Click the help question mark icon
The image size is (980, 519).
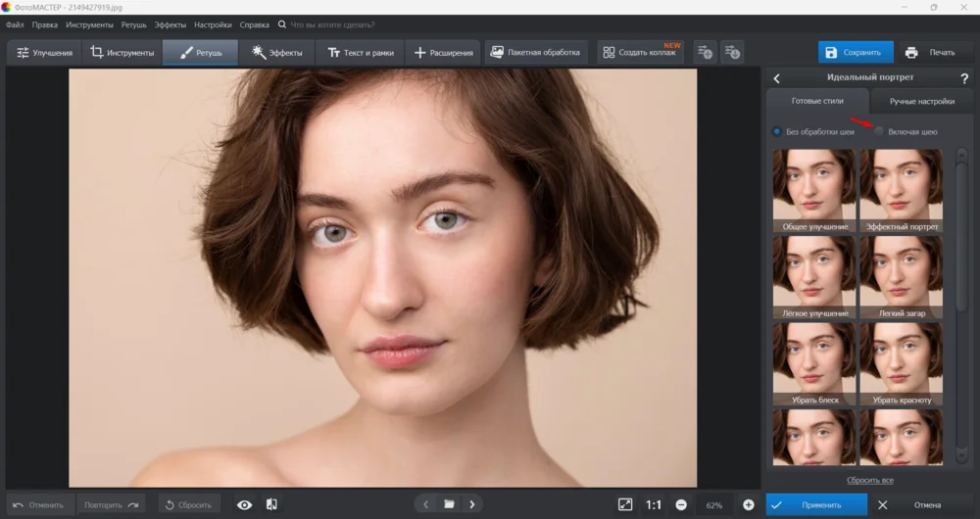click(964, 78)
